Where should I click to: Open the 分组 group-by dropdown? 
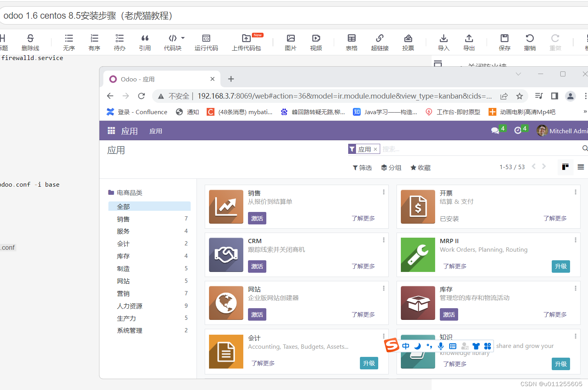tap(391, 168)
